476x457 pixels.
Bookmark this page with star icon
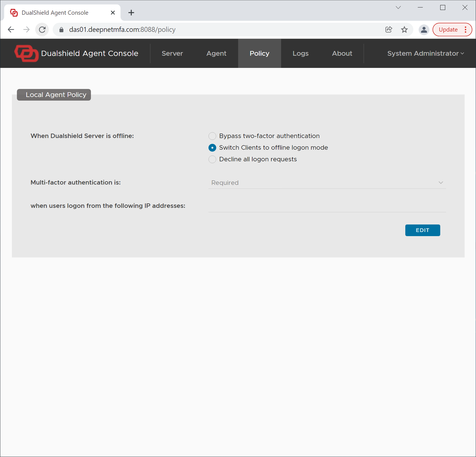[x=404, y=30]
